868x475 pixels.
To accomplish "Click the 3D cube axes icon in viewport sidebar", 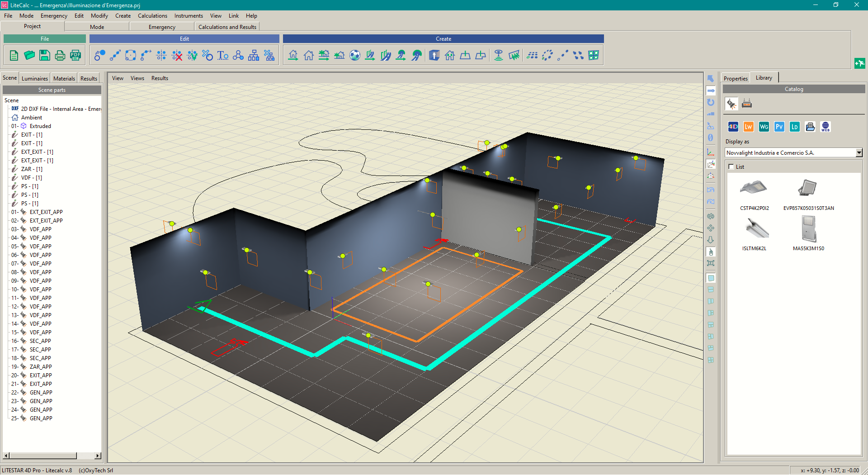I will (x=711, y=176).
